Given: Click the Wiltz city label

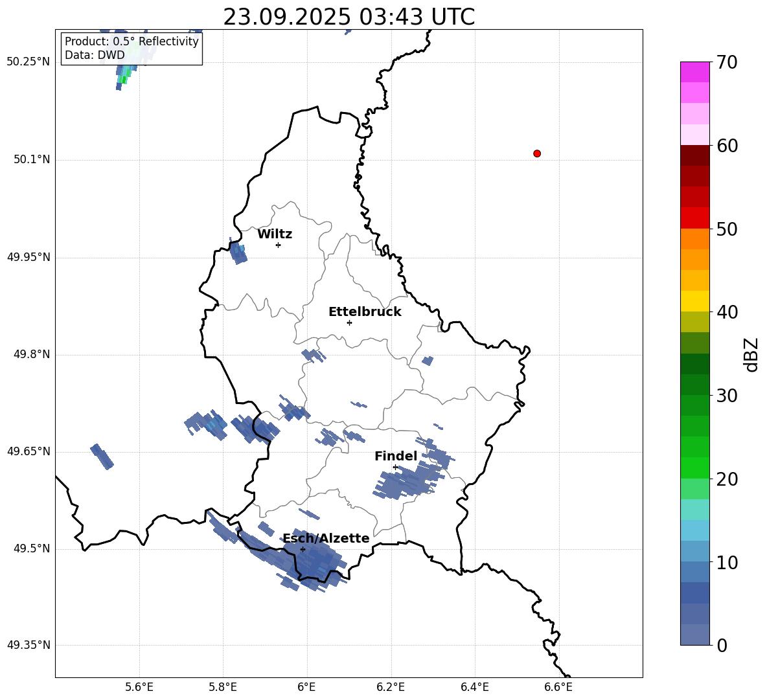Looking at the screenshot, I should tap(275, 234).
